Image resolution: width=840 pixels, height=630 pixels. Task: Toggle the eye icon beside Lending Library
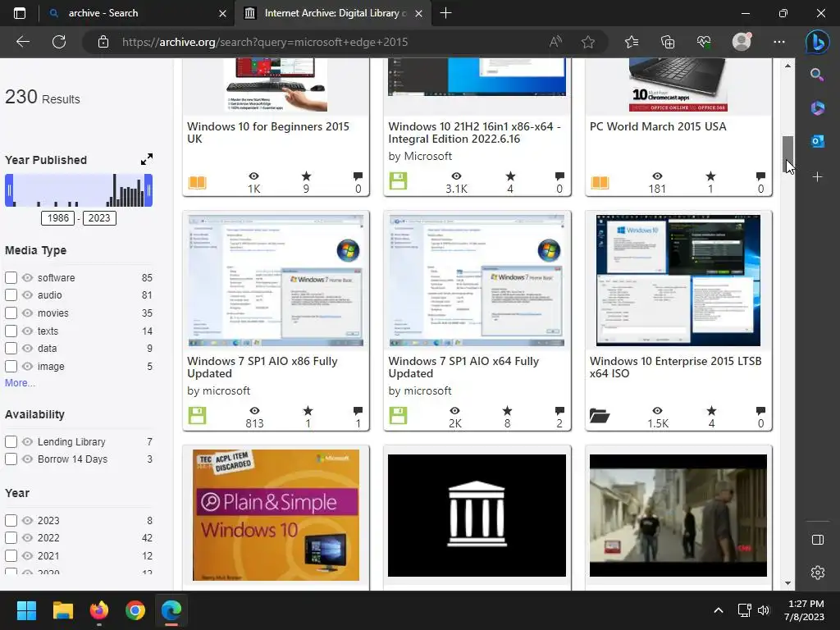27,441
